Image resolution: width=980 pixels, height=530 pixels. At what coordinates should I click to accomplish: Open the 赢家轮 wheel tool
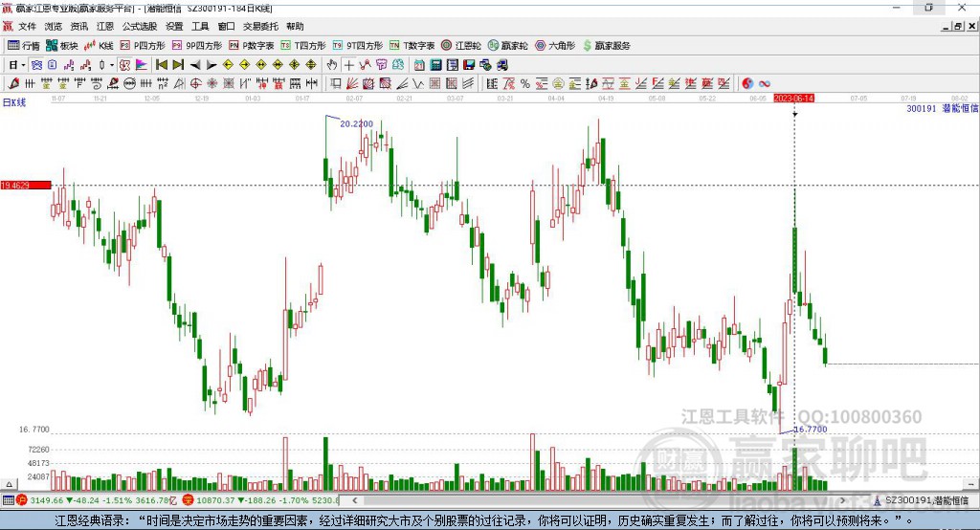508,46
